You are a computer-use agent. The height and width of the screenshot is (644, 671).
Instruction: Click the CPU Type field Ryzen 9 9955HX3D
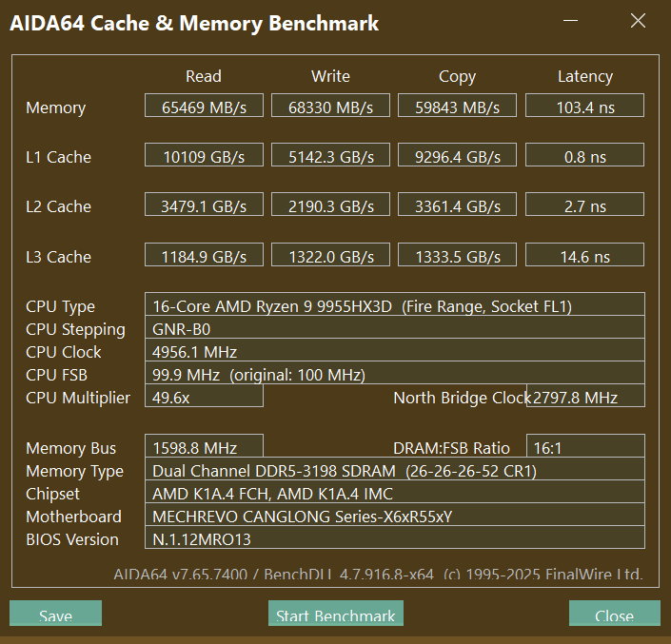point(395,304)
